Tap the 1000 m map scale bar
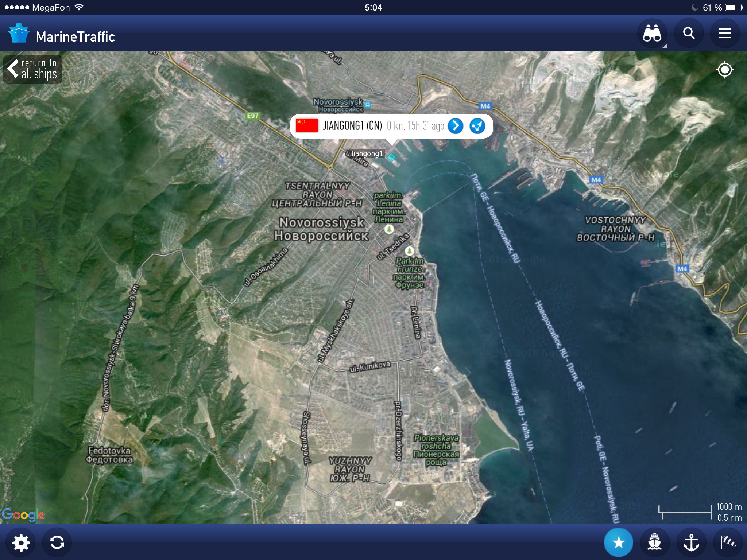747x560 pixels. click(685, 512)
